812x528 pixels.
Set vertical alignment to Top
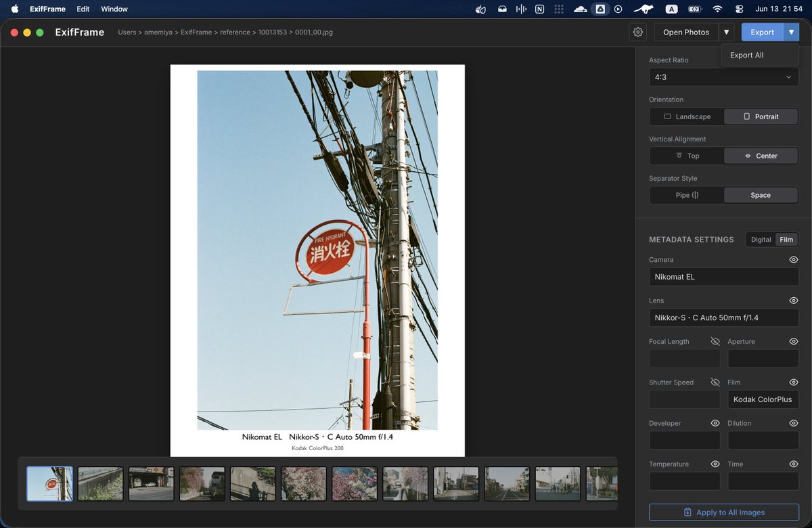687,156
